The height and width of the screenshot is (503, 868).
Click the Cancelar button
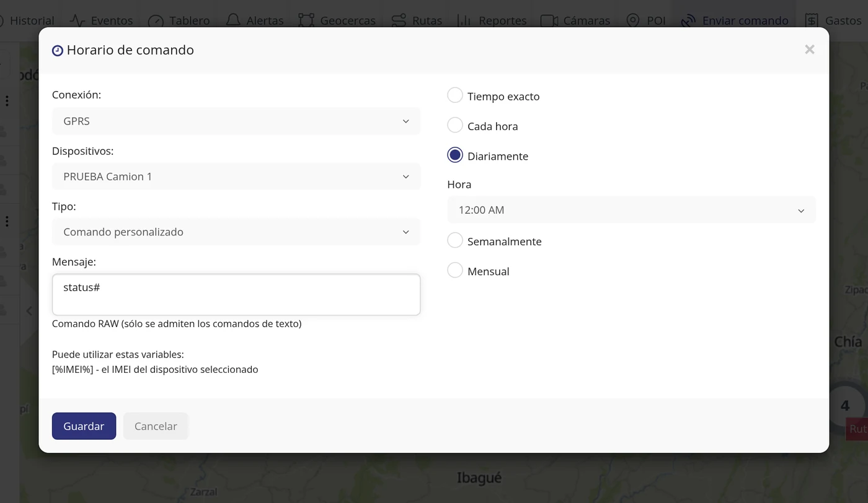(156, 426)
